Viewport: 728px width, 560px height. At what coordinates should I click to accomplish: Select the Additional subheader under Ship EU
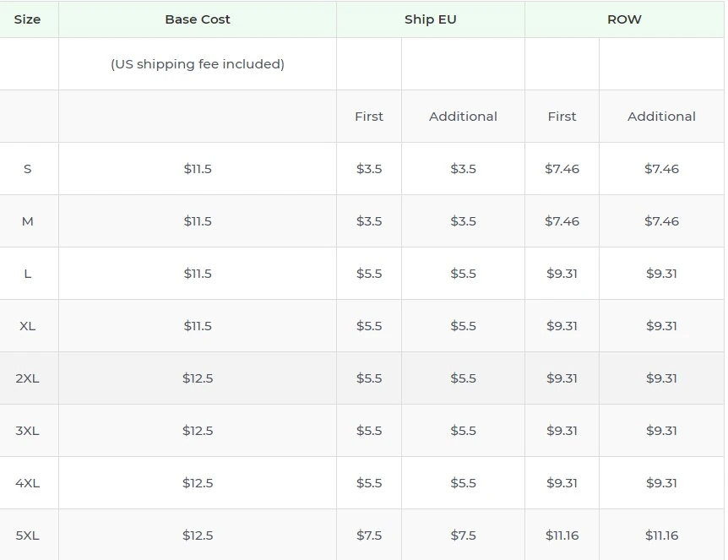tap(463, 116)
